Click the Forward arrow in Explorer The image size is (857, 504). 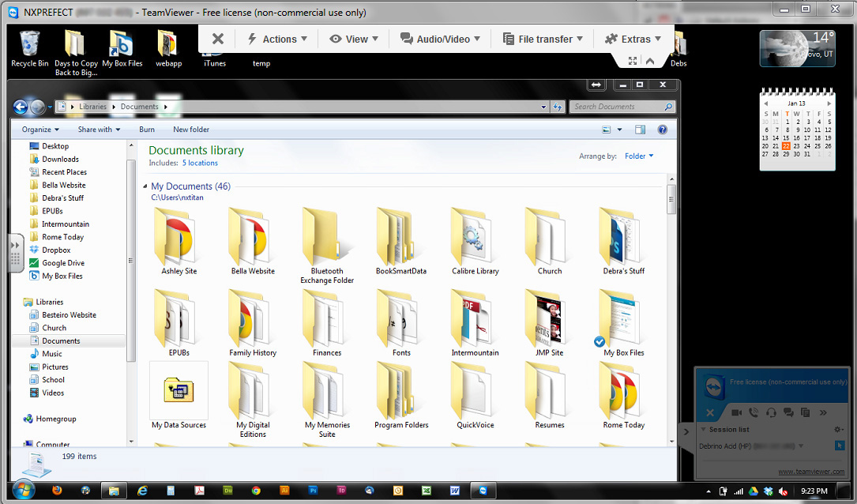pyautogui.click(x=37, y=107)
